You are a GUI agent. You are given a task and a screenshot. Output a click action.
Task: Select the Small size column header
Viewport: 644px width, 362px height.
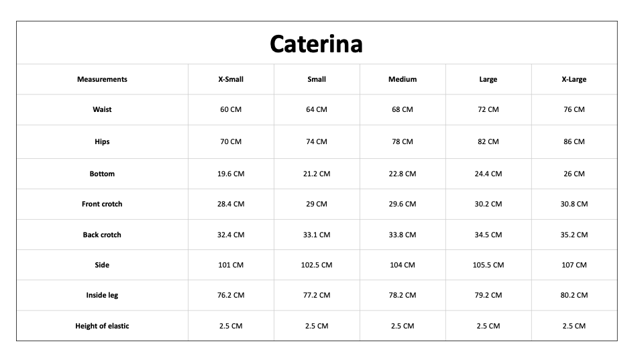[x=317, y=79]
